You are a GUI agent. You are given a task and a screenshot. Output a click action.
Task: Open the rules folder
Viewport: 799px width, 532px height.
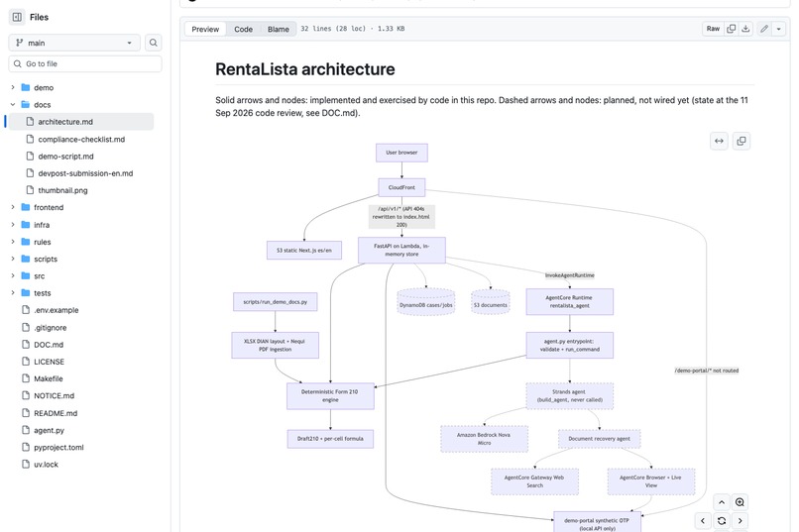[43, 242]
